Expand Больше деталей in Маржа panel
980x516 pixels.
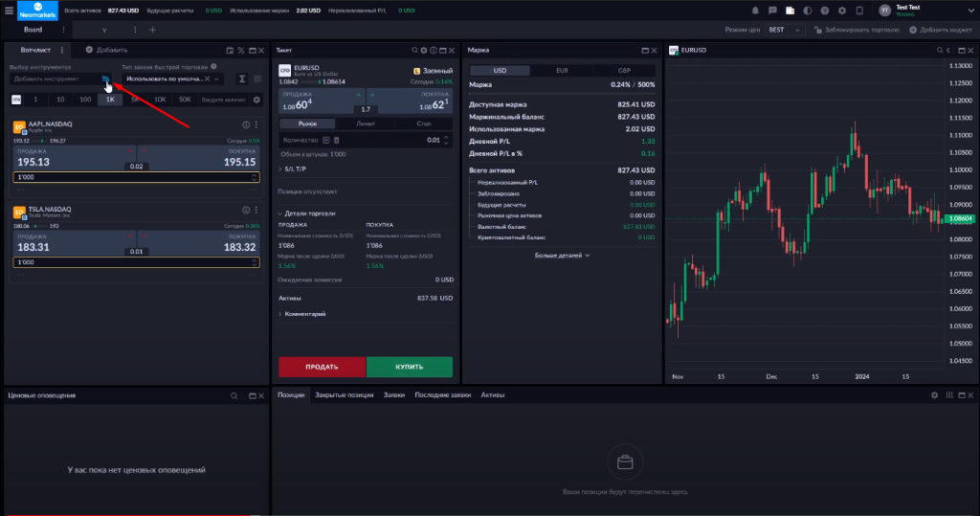(x=562, y=256)
